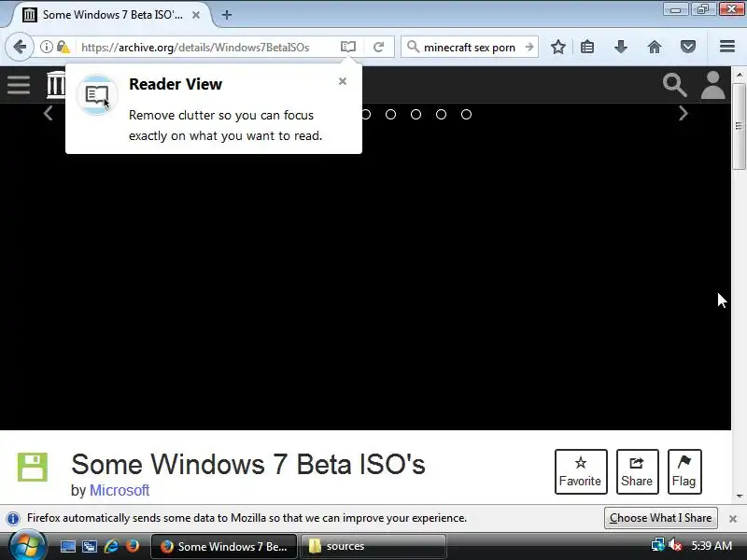Click the scrollbar down arrow
Viewport: 747px width, 560px height.
click(740, 497)
